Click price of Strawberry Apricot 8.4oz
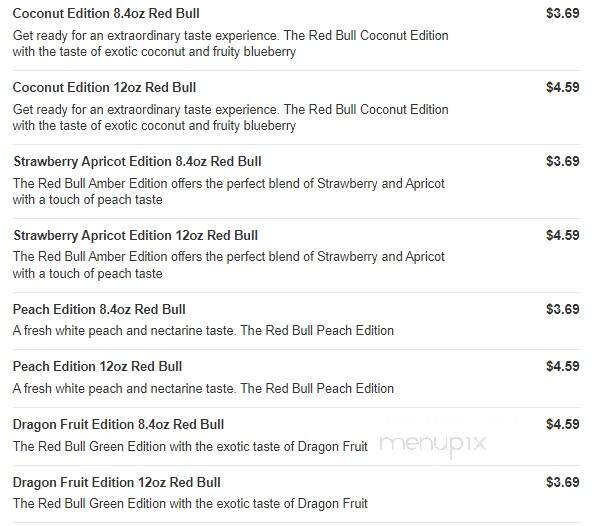This screenshot has height=526, width=612. click(x=562, y=161)
